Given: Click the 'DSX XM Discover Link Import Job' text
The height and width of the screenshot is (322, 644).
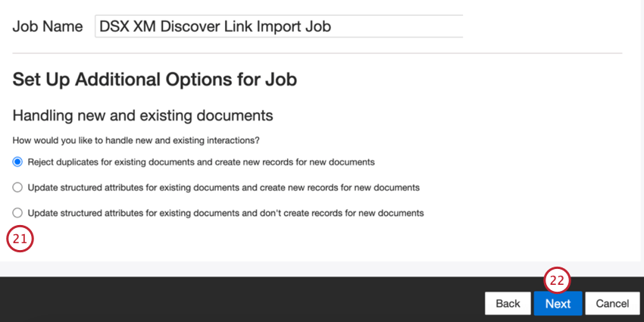Looking at the screenshot, I should (216, 27).
